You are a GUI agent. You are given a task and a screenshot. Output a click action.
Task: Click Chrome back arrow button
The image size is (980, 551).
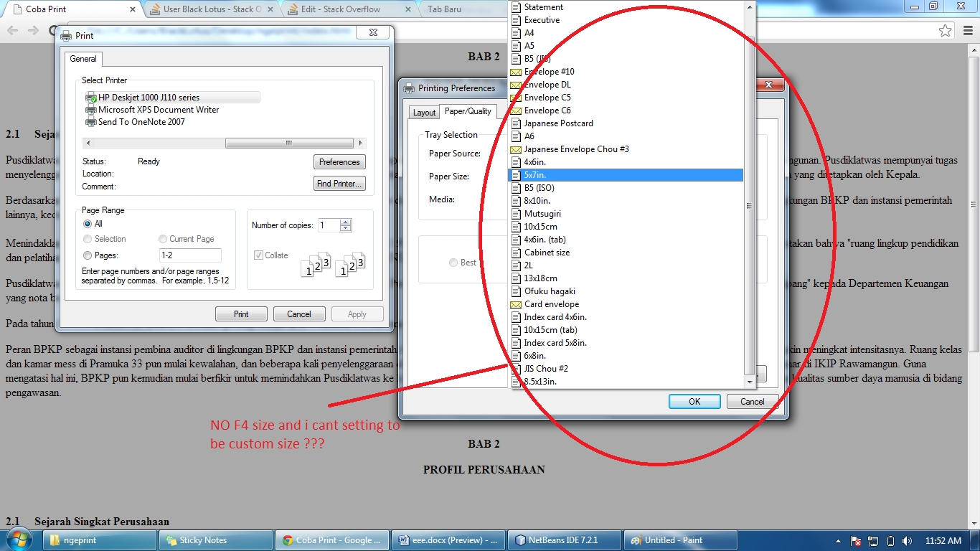pyautogui.click(x=13, y=31)
